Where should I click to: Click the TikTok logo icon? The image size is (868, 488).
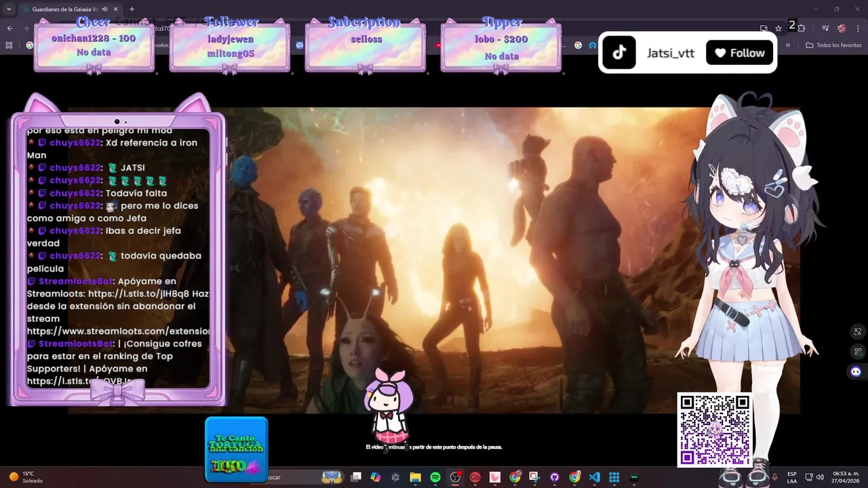tap(619, 53)
